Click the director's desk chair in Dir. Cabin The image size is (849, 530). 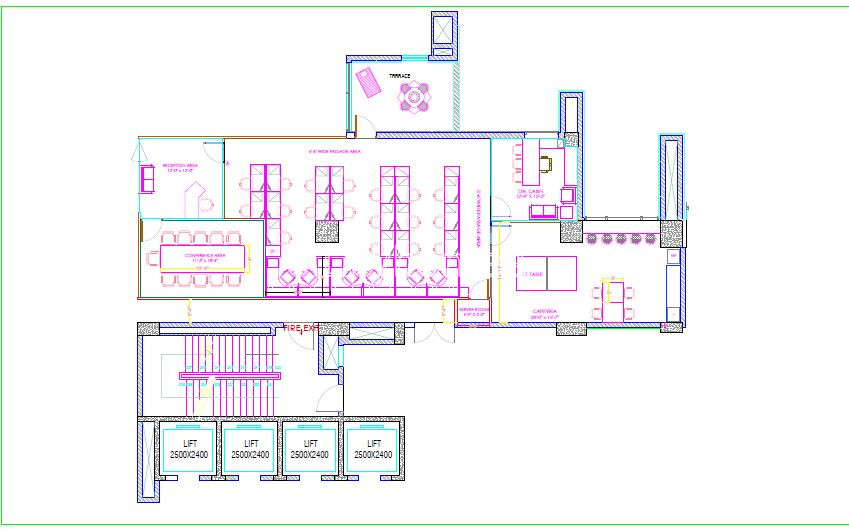pos(545,162)
